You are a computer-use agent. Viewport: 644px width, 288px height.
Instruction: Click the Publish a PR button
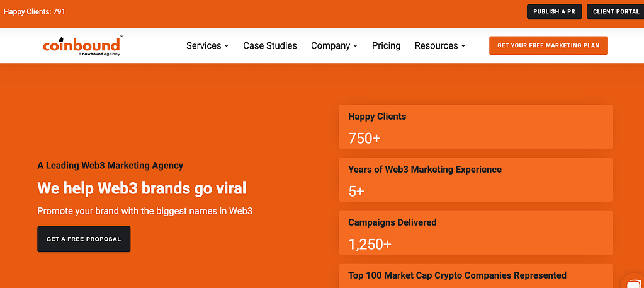[x=553, y=11]
